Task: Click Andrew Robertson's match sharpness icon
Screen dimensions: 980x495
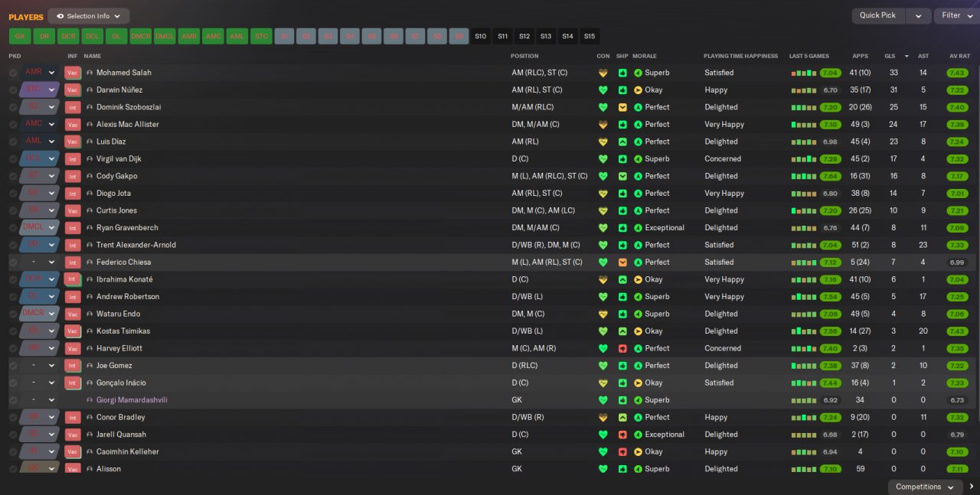Action: (x=622, y=297)
